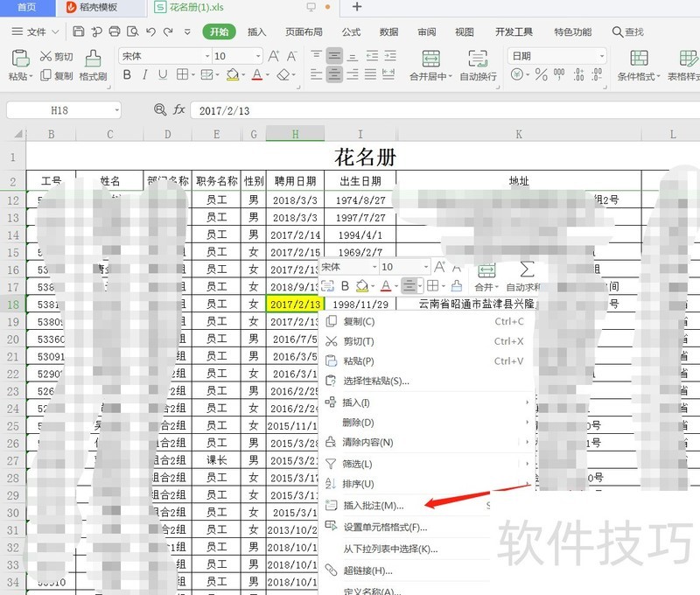Choose 复制(C) in context menu
700x595 pixels.
(x=426, y=321)
